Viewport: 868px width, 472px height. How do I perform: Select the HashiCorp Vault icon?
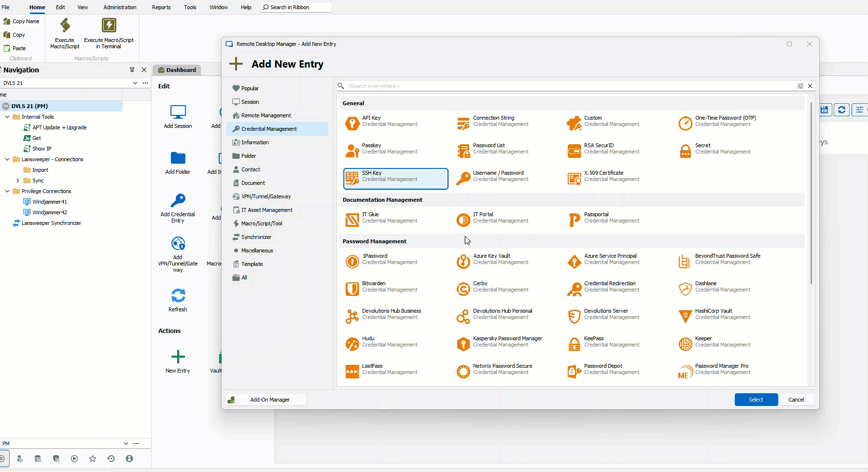coord(685,316)
